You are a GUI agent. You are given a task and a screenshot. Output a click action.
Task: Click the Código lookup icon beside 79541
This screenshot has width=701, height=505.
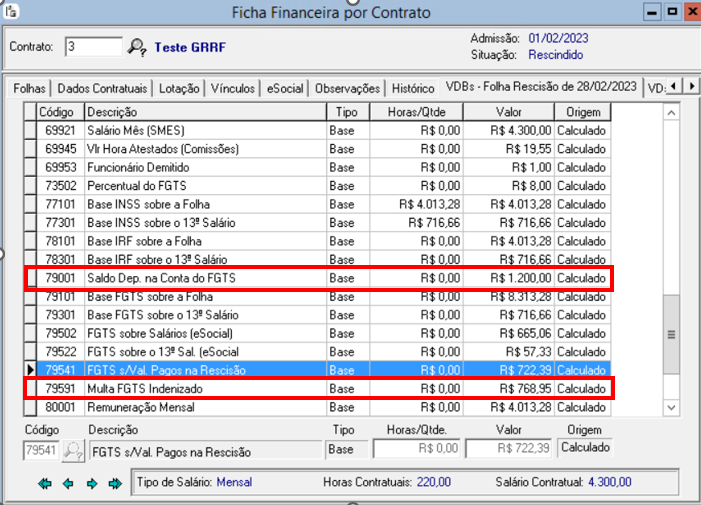74,451
